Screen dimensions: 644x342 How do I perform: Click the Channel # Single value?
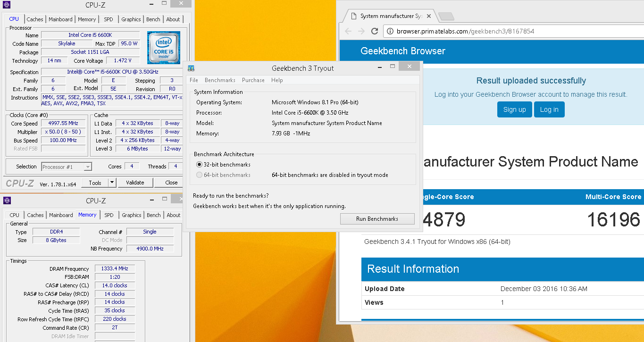point(150,232)
